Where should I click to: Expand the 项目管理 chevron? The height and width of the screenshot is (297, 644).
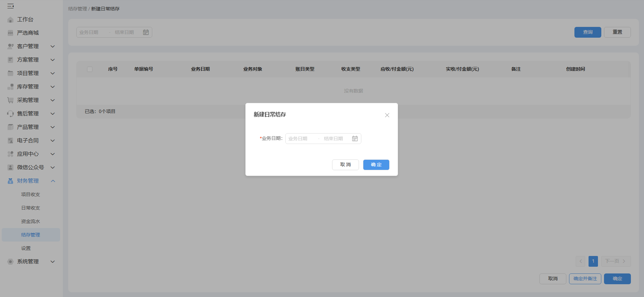pyautogui.click(x=53, y=73)
